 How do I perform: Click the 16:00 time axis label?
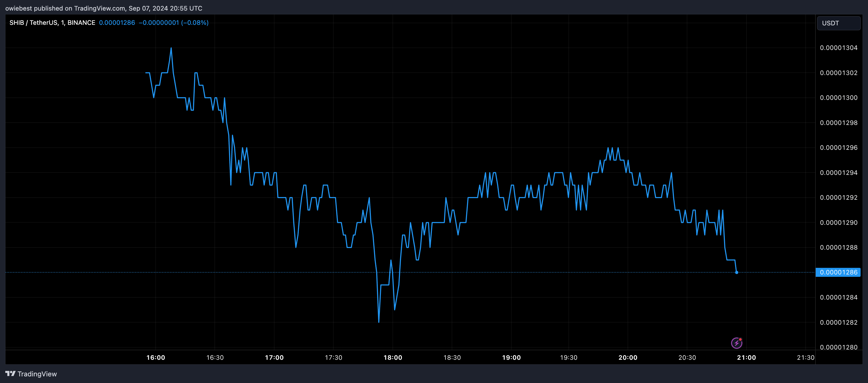tap(156, 357)
